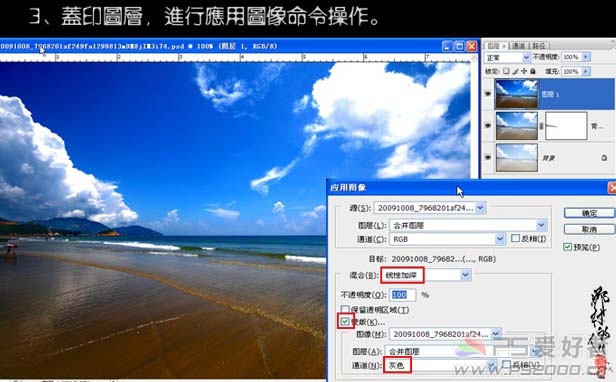Toggle the mask 反相(V) invert checkbox

pos(507,364)
